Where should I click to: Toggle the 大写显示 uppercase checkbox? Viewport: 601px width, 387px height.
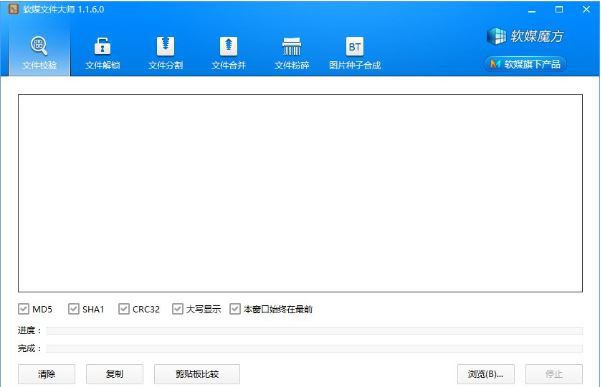177,309
